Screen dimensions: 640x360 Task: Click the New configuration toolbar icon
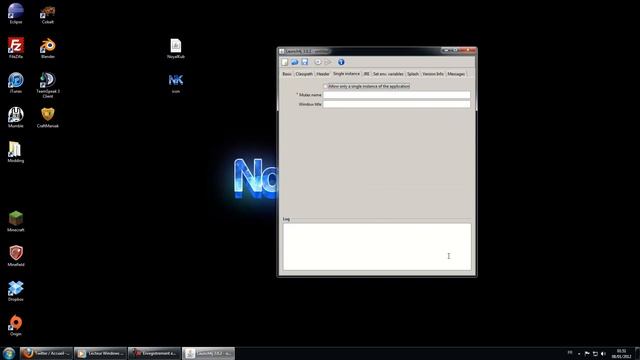click(x=284, y=62)
